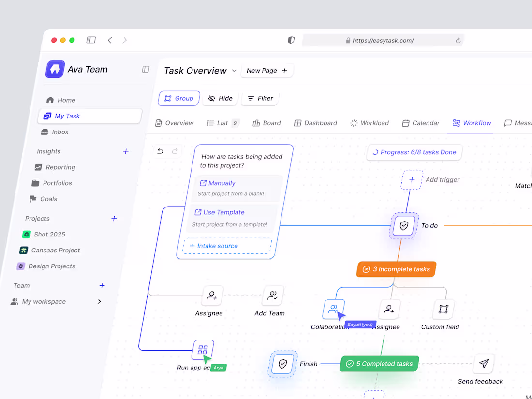Screen dimensions: 532x399
Task: Expand the Projects section
Action: point(114,219)
